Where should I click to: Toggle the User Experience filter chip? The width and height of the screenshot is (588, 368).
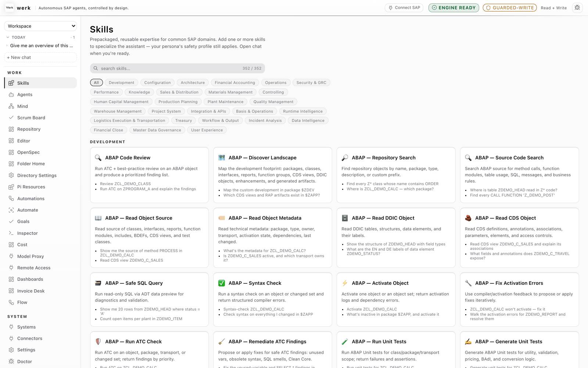click(x=207, y=130)
